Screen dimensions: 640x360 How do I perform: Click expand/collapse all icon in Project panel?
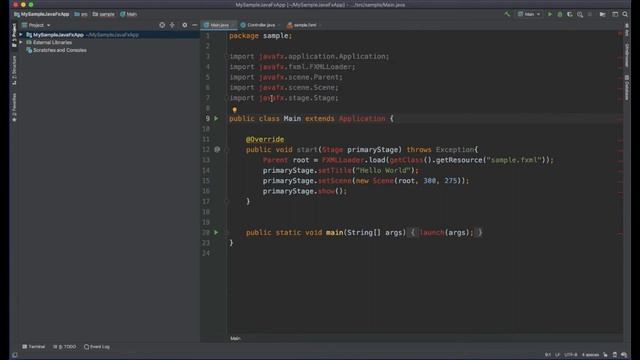tap(172, 25)
